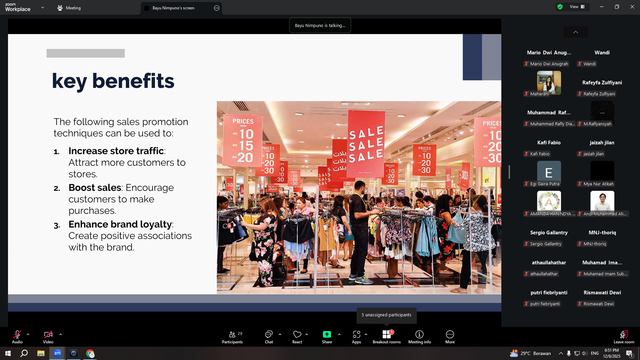Click the Leave room button
The height and width of the screenshot is (360, 640).
624,337
